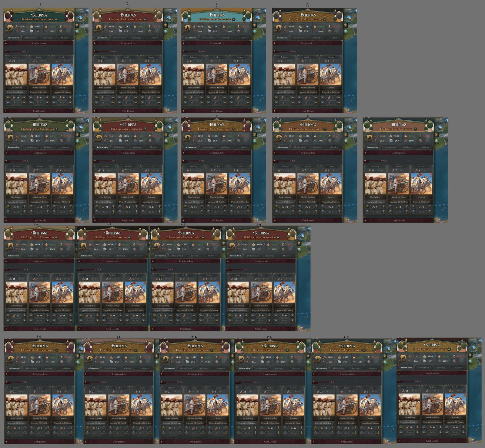This screenshot has height=448, width=485.
Task: Click upper plus in Artillery column of teal-header panel
Action: [x=225, y=98]
